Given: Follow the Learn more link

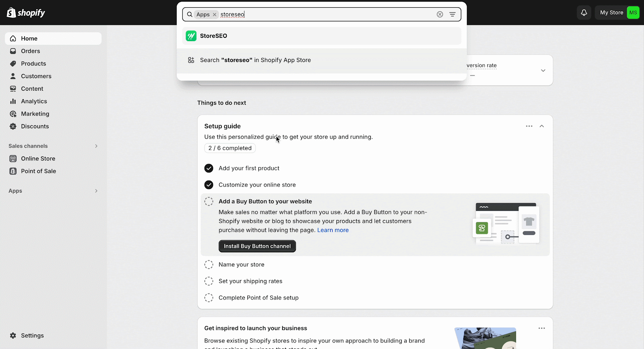Looking at the screenshot, I should click(x=333, y=230).
